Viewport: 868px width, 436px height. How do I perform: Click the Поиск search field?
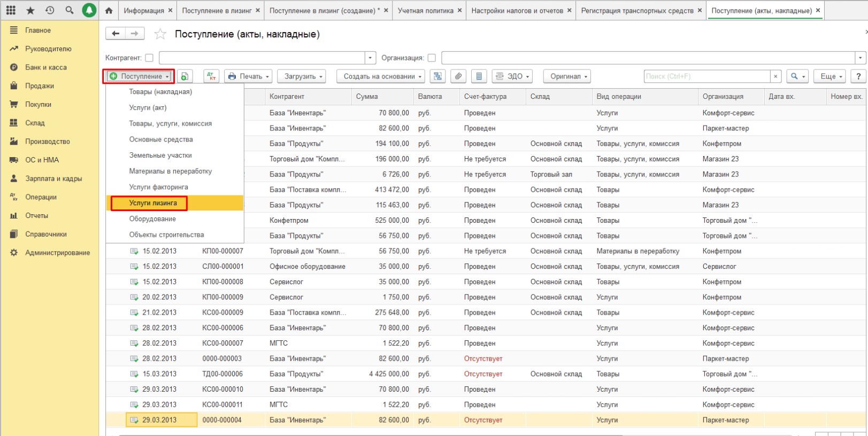(x=706, y=76)
